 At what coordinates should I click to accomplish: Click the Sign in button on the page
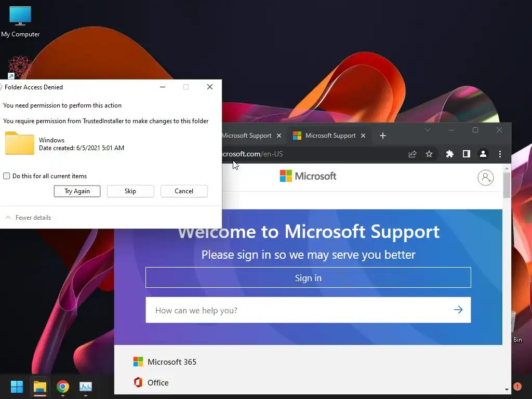308,277
